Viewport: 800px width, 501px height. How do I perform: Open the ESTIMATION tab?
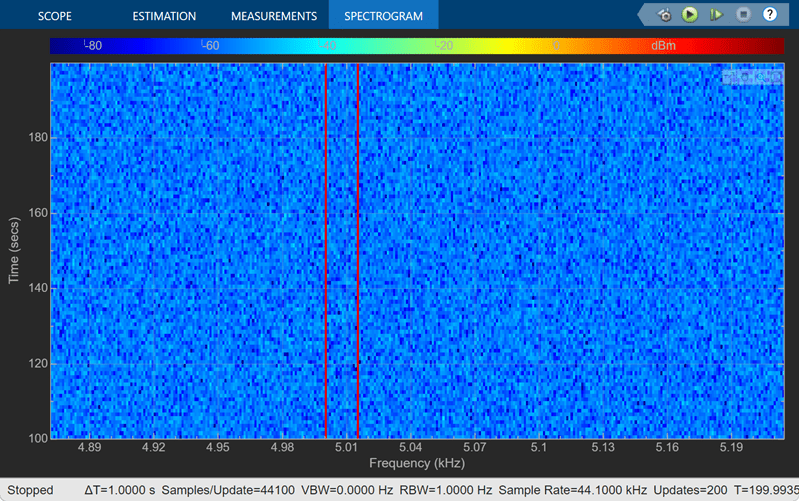pyautogui.click(x=164, y=16)
